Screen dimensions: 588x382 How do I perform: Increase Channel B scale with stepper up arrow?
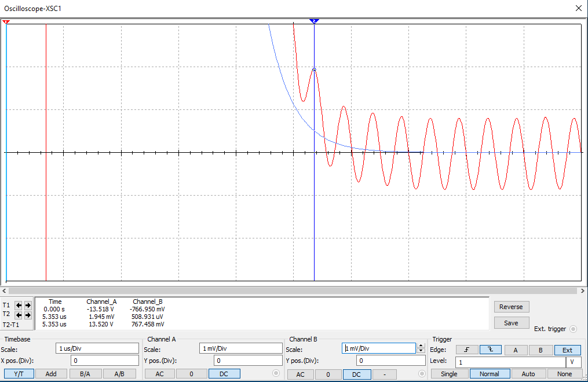(x=421, y=346)
